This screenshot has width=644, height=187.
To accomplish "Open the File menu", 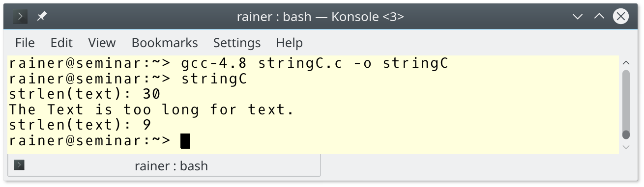I will [25, 43].
